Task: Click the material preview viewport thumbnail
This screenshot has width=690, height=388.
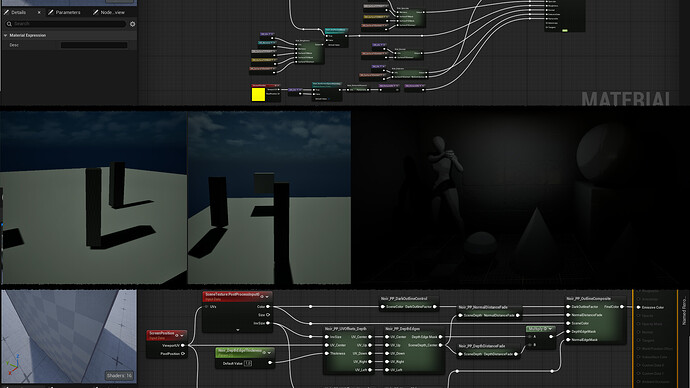Action: 69,336
